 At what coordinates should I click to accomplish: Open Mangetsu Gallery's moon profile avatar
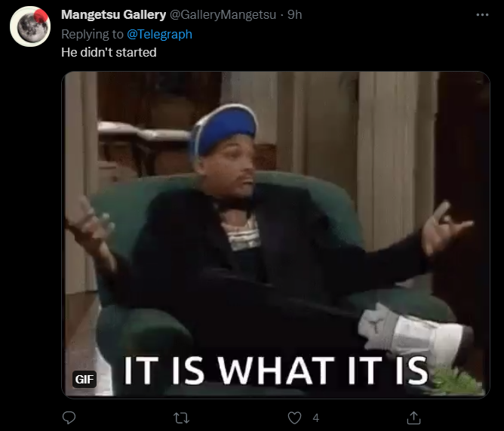30,26
